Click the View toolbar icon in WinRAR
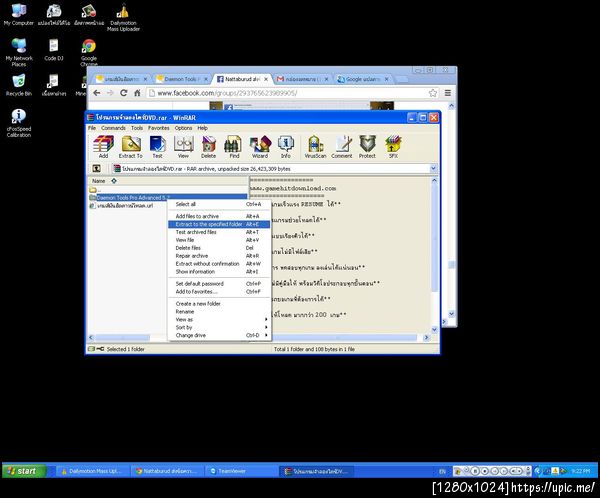Image resolution: width=600 pixels, height=498 pixels. click(183, 147)
